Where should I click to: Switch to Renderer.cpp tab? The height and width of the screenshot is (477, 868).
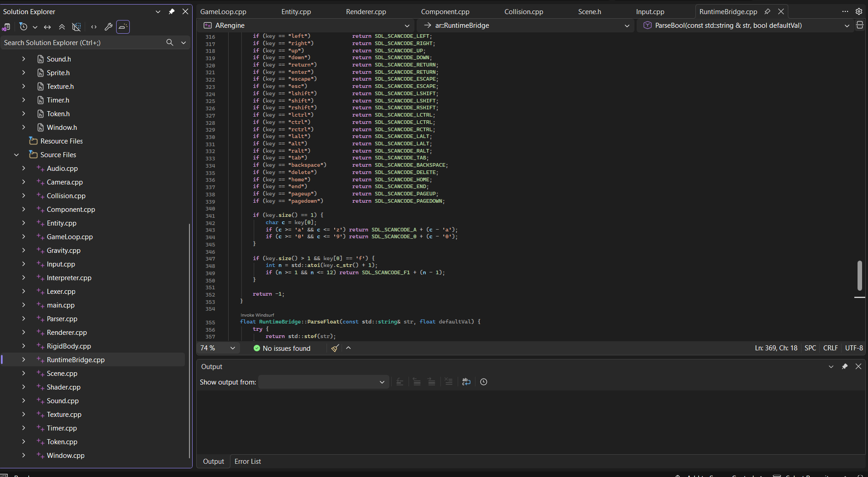pos(366,11)
